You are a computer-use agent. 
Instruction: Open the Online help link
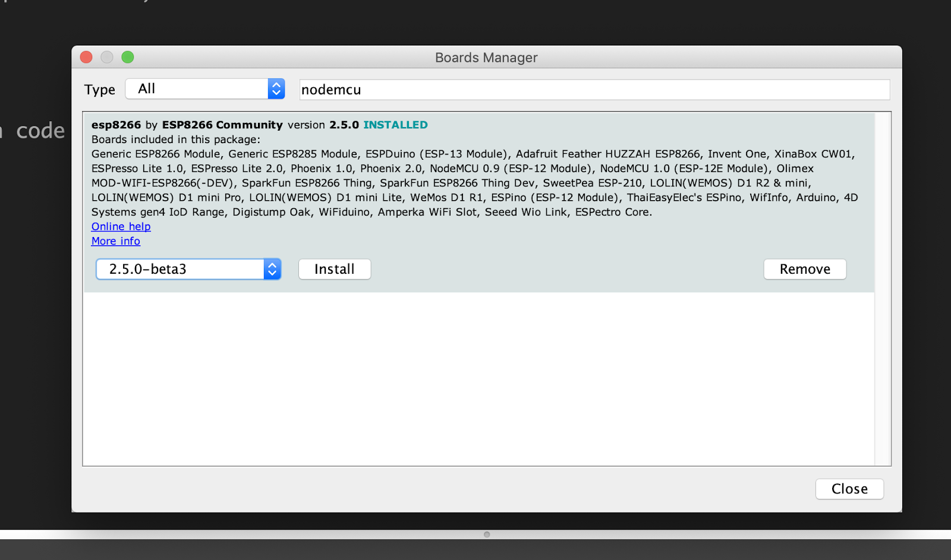(121, 226)
